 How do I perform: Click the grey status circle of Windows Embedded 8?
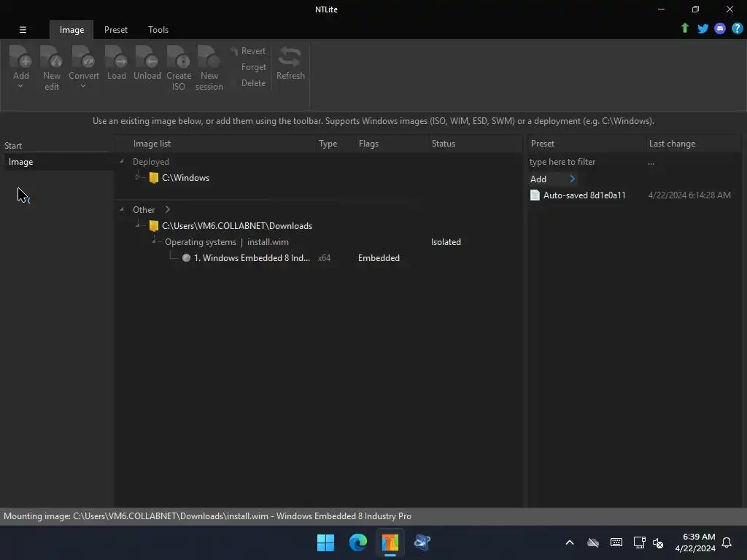pyautogui.click(x=186, y=257)
